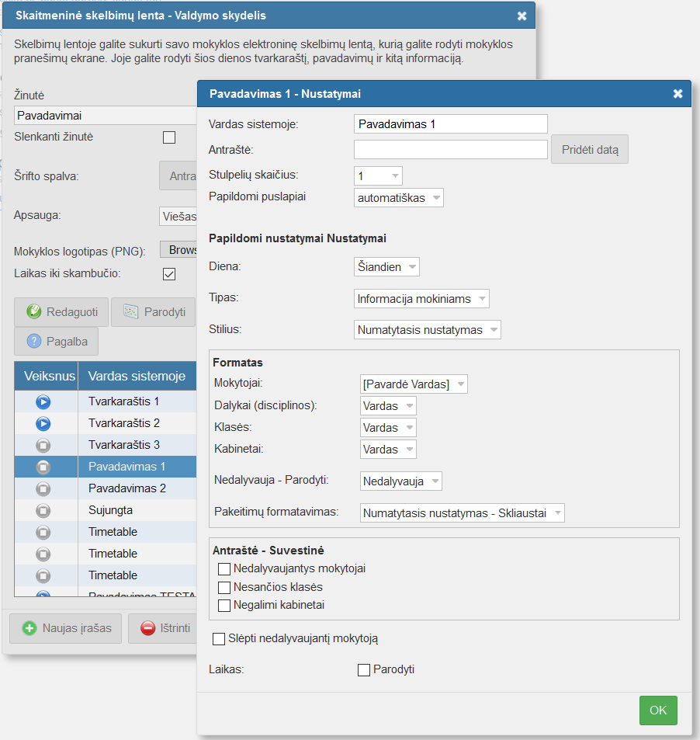Open the Diena dropdown showing Šiandien
Image resolution: width=700 pixels, height=740 pixels.
point(386,267)
